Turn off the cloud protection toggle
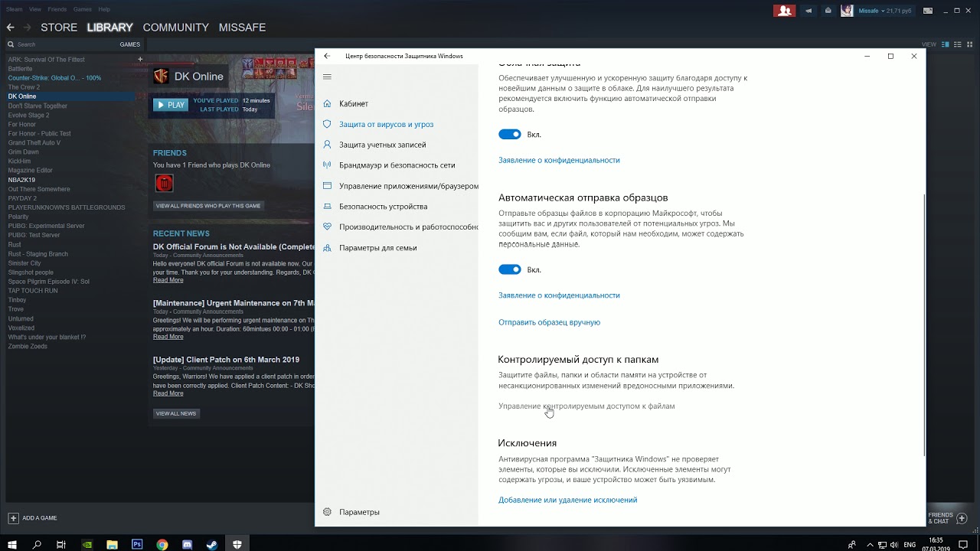The height and width of the screenshot is (551, 980). (x=510, y=134)
